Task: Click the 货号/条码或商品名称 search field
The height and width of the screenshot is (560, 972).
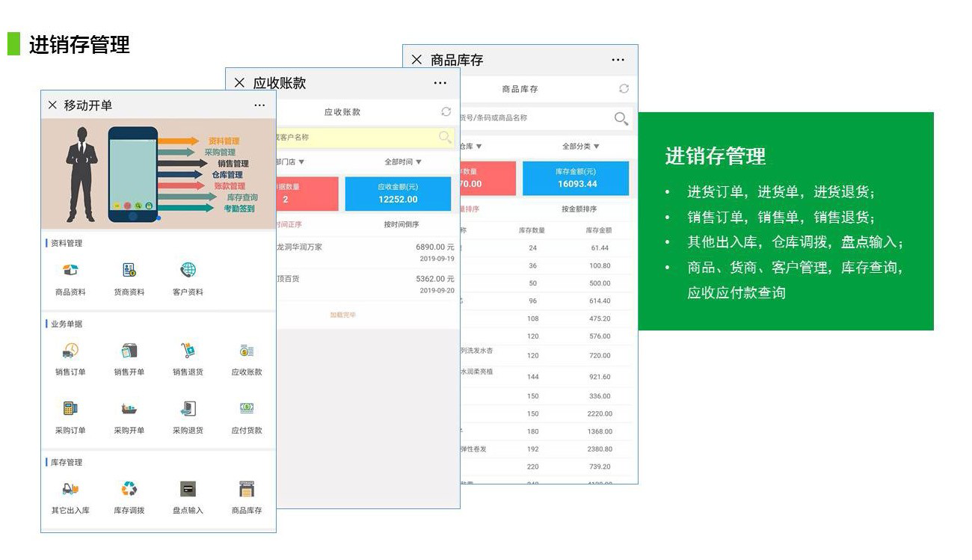Action: pyautogui.click(x=546, y=118)
